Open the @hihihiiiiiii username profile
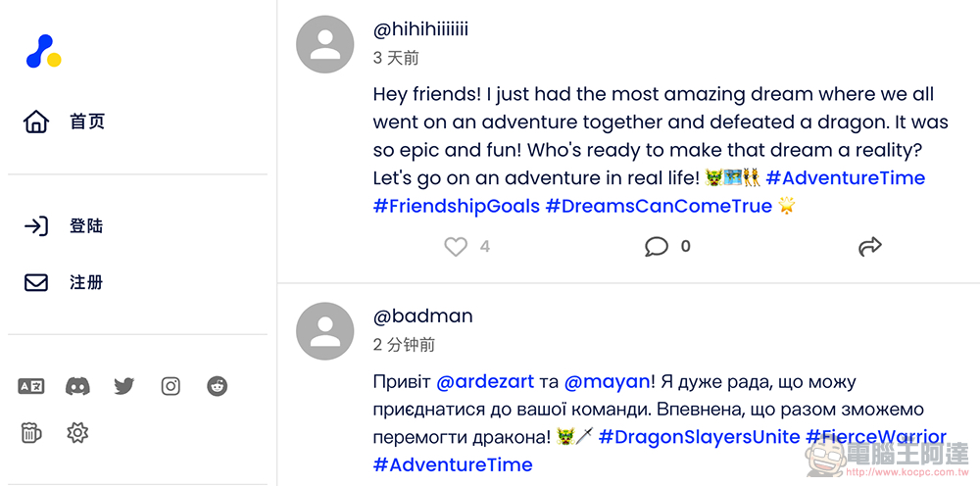 pos(420,29)
